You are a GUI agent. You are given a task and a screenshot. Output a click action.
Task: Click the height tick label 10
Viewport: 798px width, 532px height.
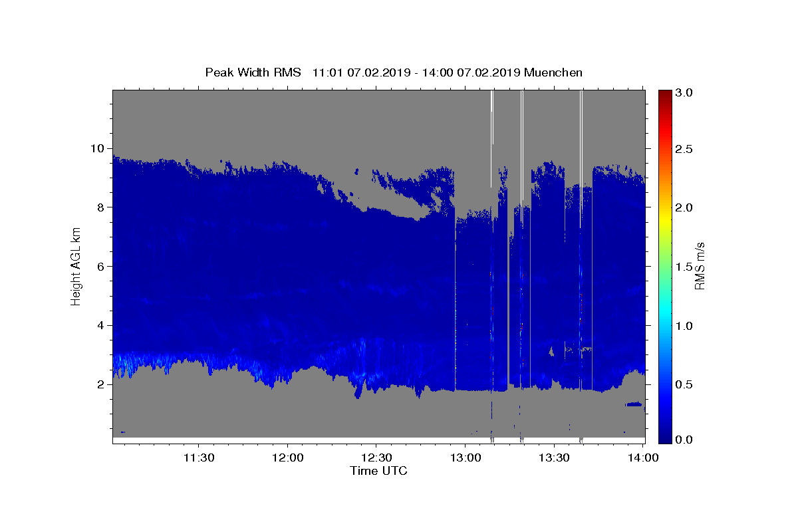pyautogui.click(x=97, y=148)
